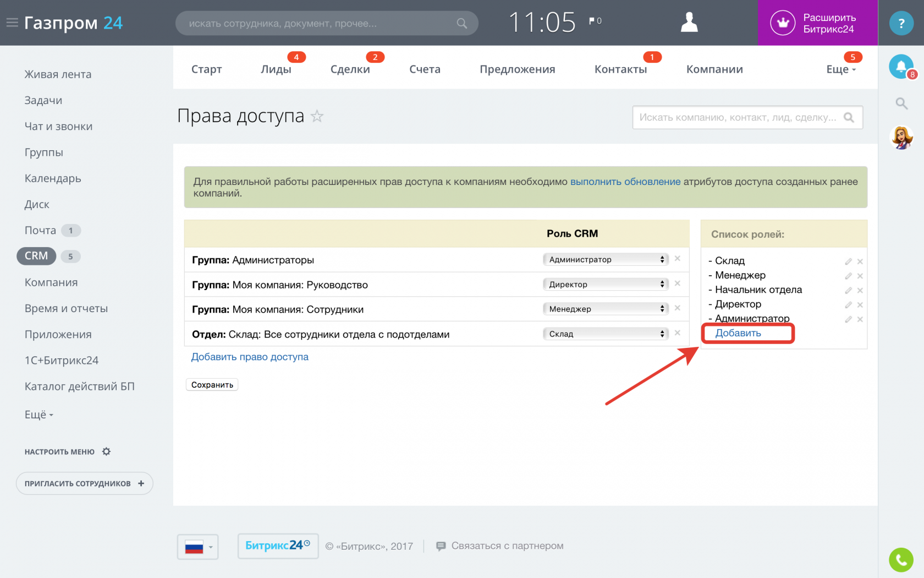Delete the Склад role from the list
This screenshot has height=578, width=924.
click(860, 261)
